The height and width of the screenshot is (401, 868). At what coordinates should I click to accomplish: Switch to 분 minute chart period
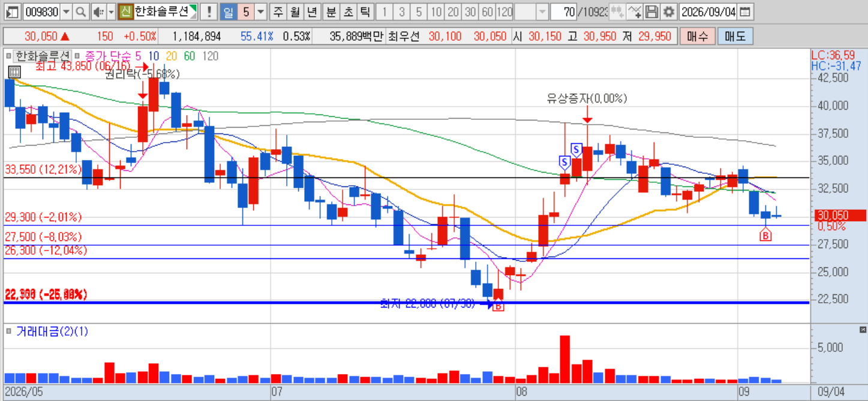(331, 11)
